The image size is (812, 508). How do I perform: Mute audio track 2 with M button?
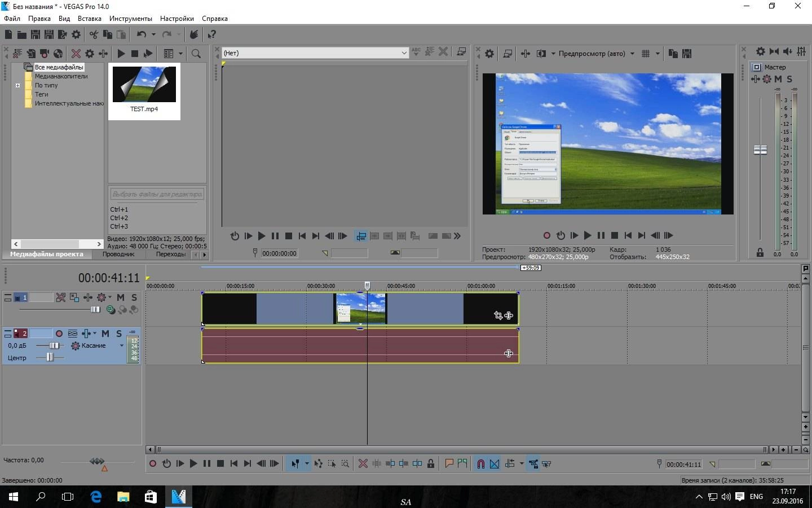(105, 334)
